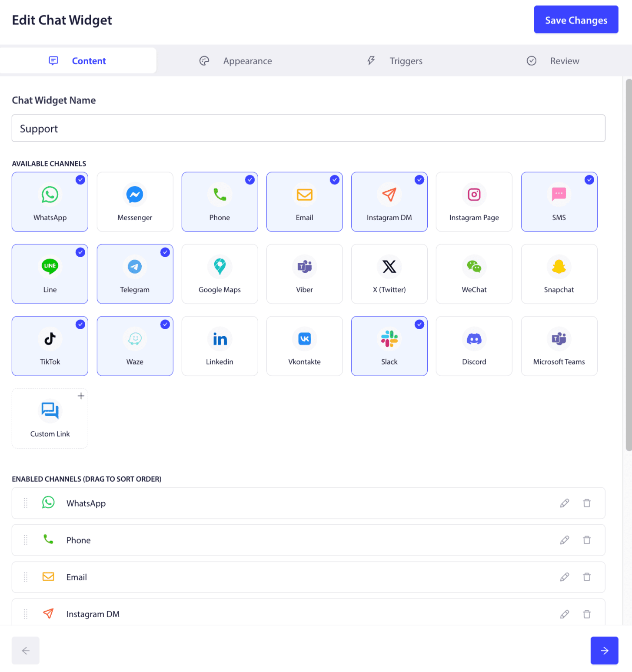Click the Save Changes button
632x672 pixels.
coord(576,20)
